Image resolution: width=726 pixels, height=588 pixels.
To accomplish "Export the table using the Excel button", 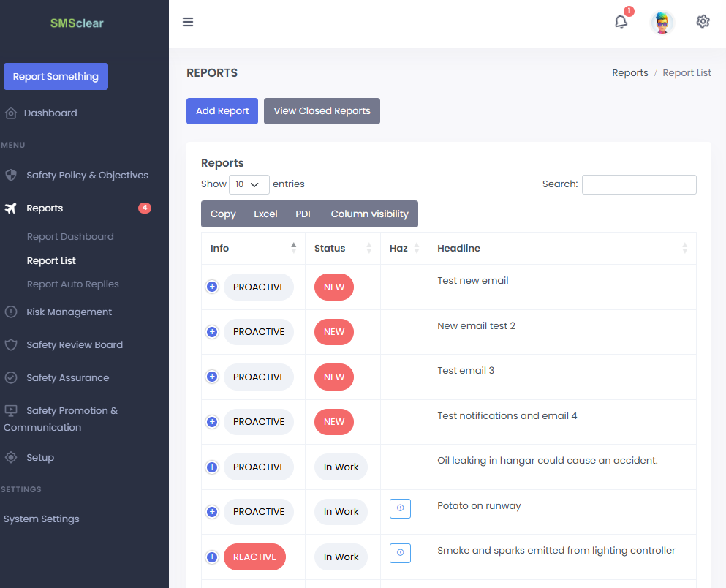I will (265, 214).
